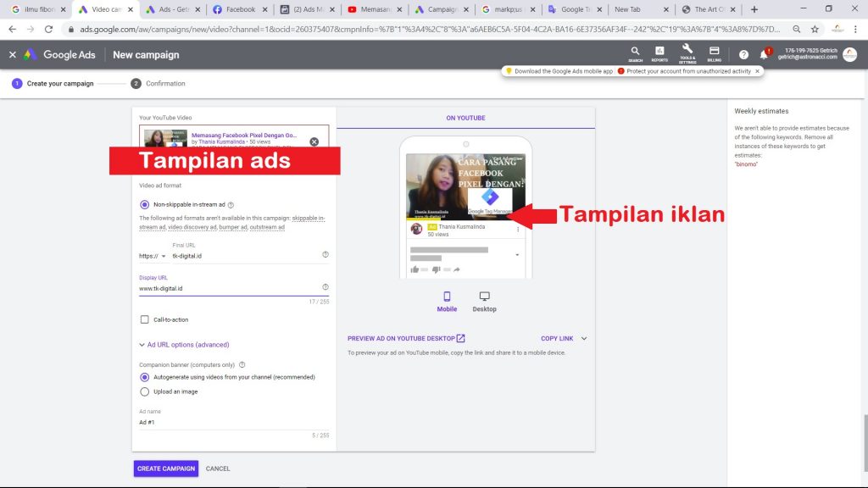Screen dimensions: 868x488
Task: Open the https:// protocol dropdown
Action: 153,256
